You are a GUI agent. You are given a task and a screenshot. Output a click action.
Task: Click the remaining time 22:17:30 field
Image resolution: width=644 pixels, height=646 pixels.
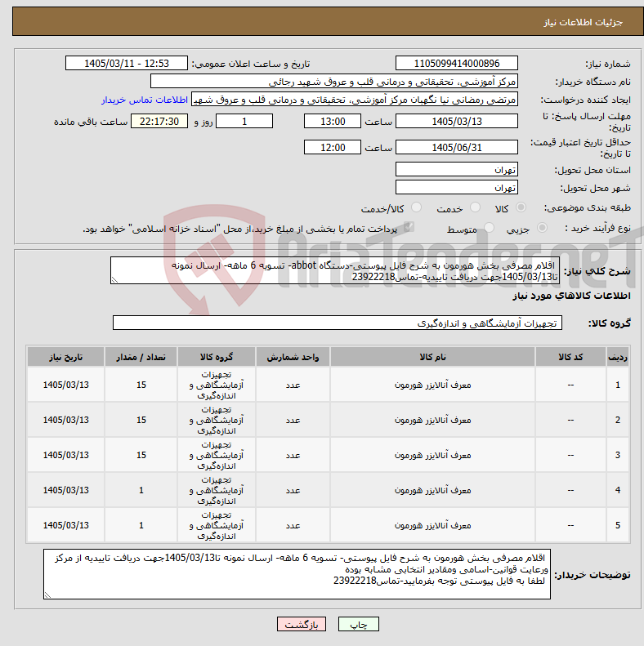(x=159, y=121)
